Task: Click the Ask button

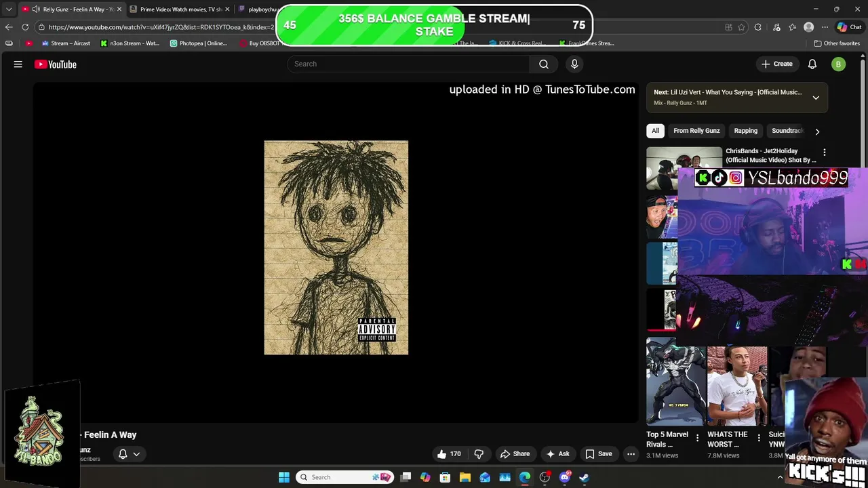Action: [x=557, y=454]
